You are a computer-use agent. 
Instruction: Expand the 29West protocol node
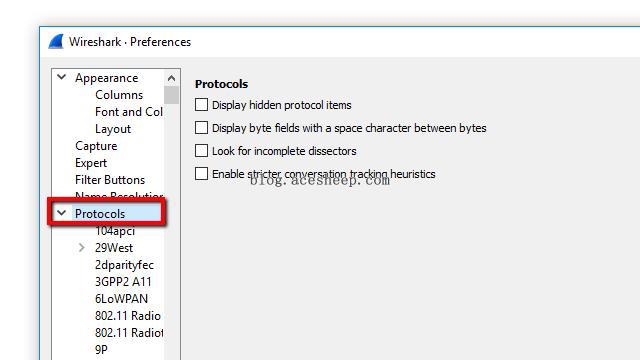[x=82, y=247]
